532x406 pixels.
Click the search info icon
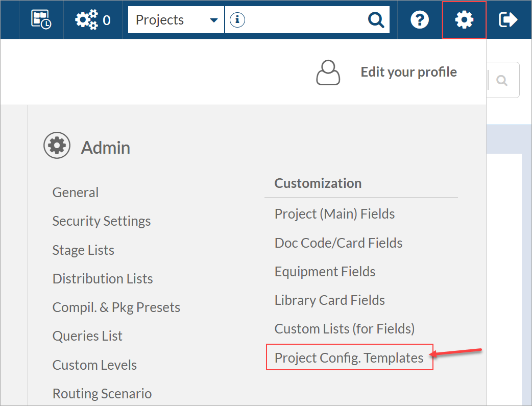237,20
